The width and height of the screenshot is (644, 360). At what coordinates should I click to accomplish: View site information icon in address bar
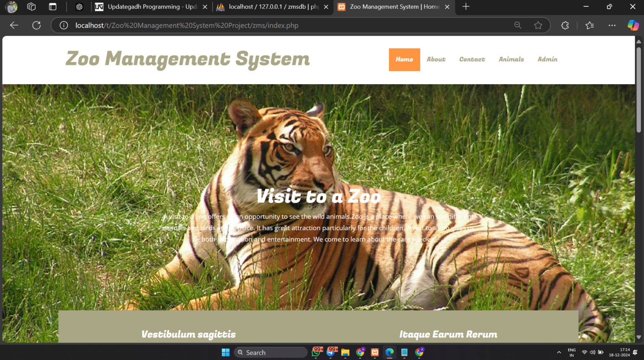click(x=63, y=25)
